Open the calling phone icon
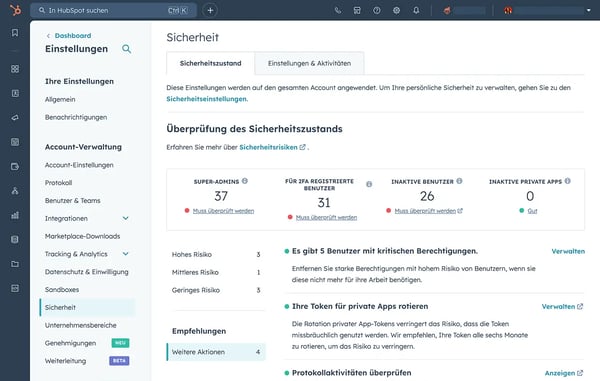 pyautogui.click(x=338, y=10)
